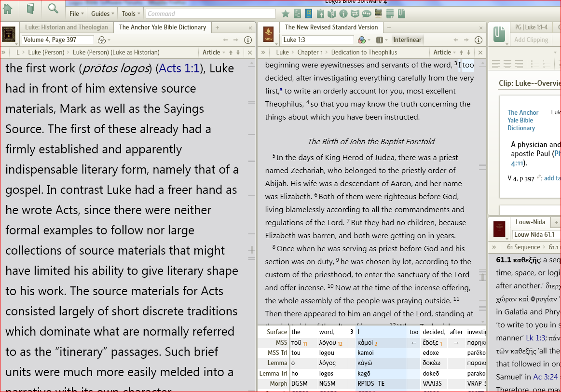Viewport: 561px width, 392px height.
Task: Expand table of contents in Louw-Nida panel
Action: (x=494, y=247)
